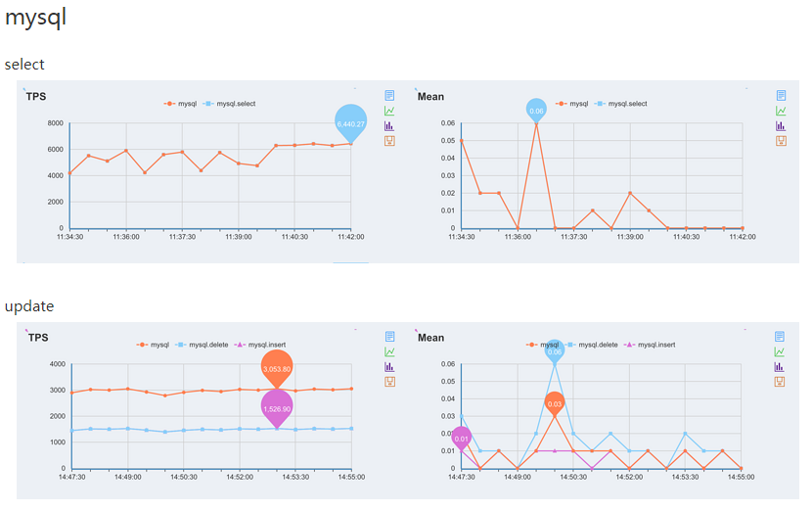Screen dimensions: 812x511
Task: Open data view icon in update Mean chart
Action: tap(780, 337)
